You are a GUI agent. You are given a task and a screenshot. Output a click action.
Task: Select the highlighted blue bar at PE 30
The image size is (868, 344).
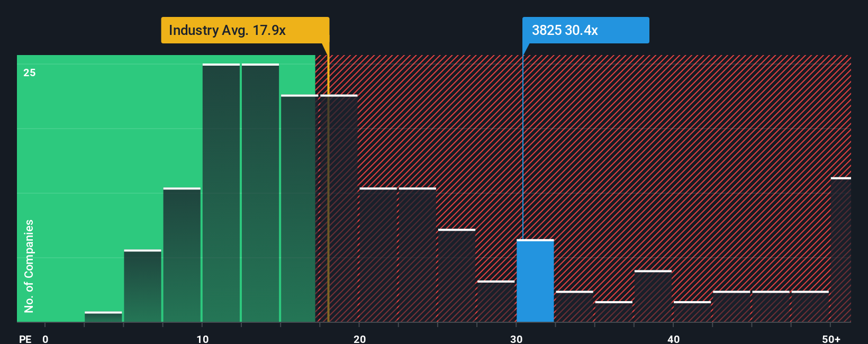pyautogui.click(x=535, y=280)
